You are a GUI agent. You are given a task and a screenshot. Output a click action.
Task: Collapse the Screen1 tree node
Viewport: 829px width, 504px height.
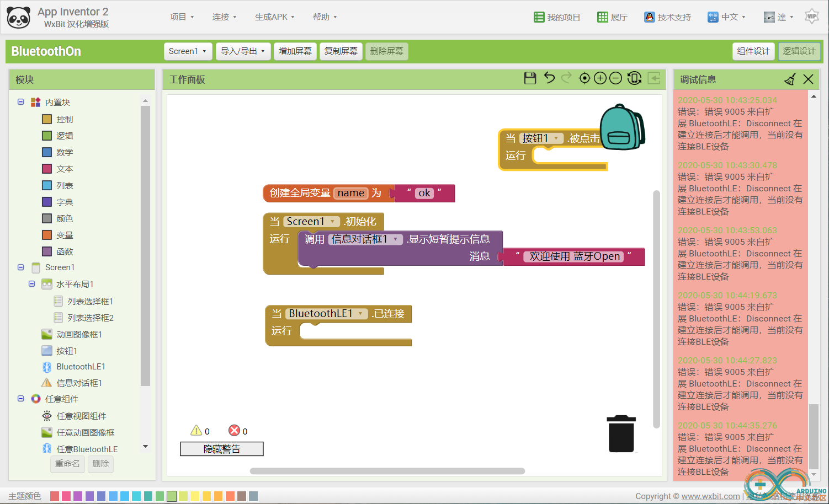point(21,267)
